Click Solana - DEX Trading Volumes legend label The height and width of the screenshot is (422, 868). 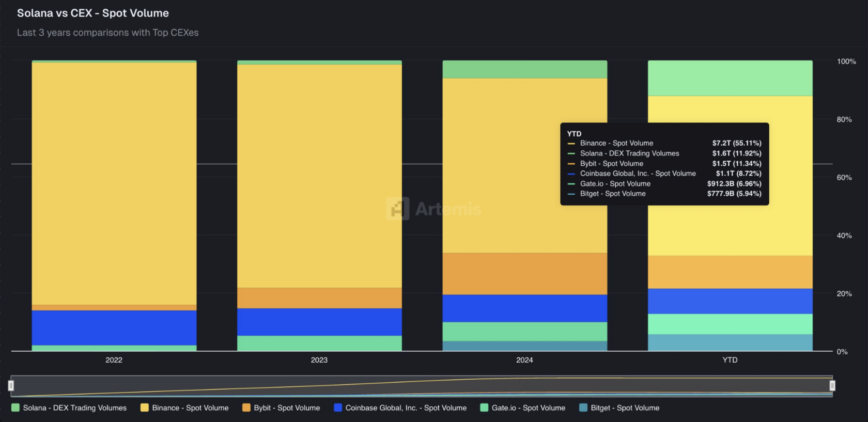point(75,408)
